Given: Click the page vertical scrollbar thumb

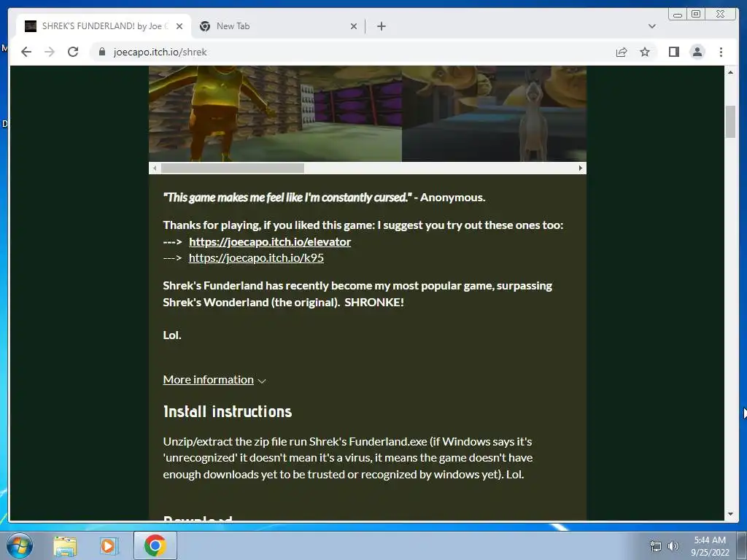Looking at the screenshot, I should coord(730,122).
